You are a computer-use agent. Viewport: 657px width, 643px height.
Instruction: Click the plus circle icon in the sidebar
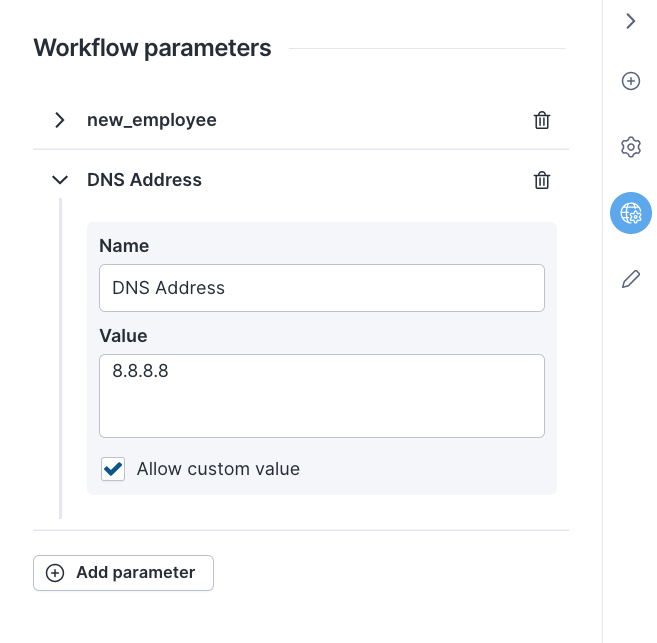coord(631,81)
